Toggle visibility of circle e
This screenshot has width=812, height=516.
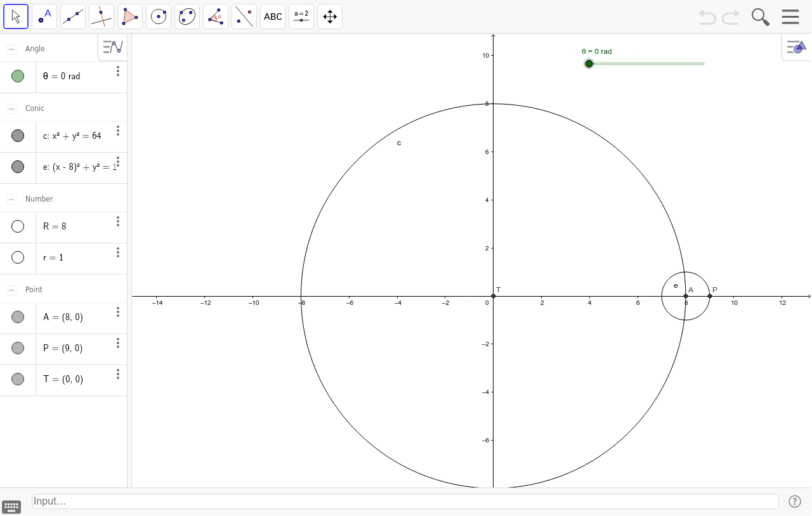[18, 167]
